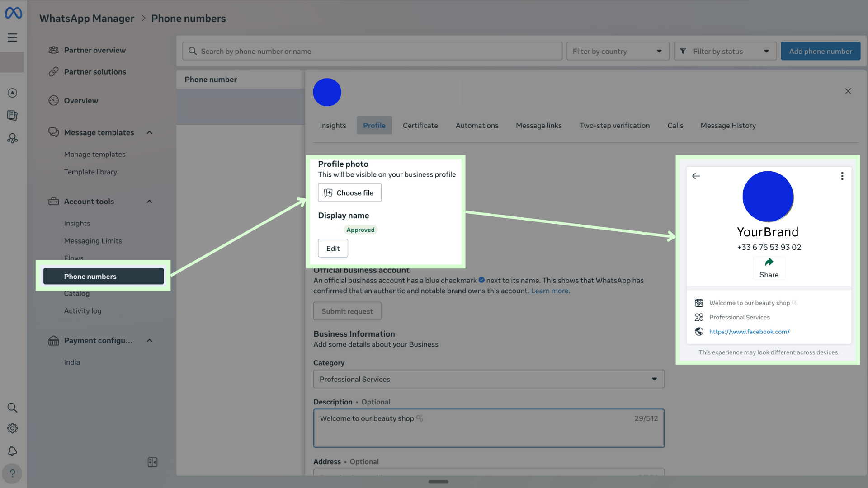Click the Meta logo icon
The width and height of the screenshot is (868, 488).
coord(13,13)
